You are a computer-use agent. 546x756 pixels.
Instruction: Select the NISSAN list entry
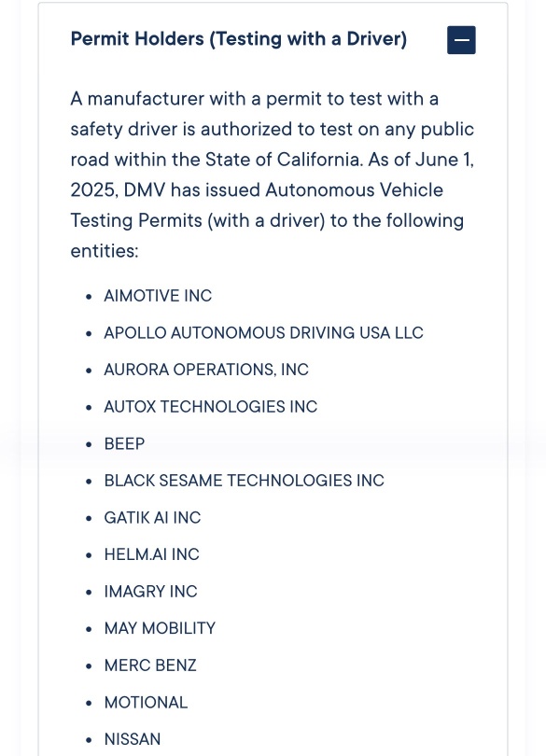(133, 739)
